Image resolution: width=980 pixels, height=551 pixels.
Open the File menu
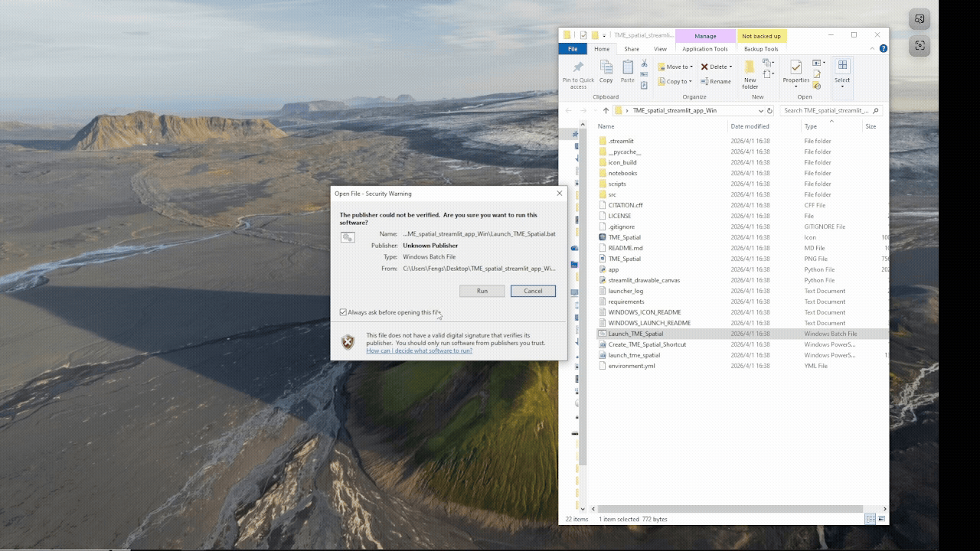[573, 48]
